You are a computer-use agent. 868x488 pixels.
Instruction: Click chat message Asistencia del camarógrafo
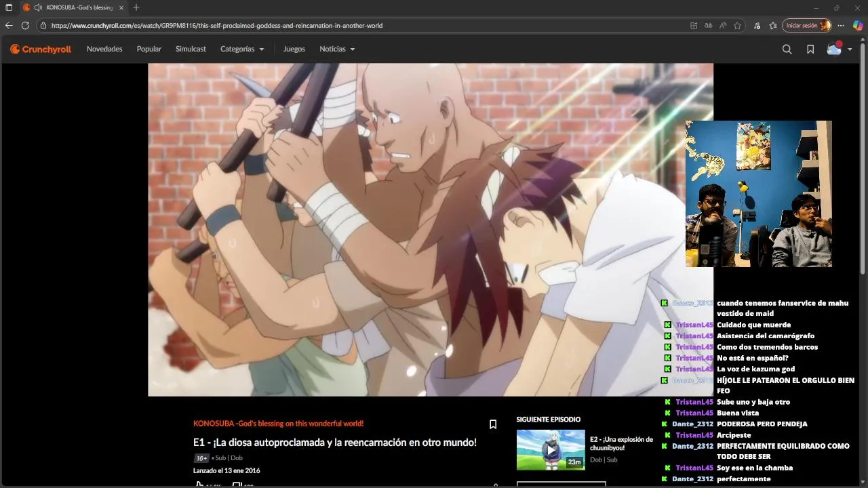point(766,335)
